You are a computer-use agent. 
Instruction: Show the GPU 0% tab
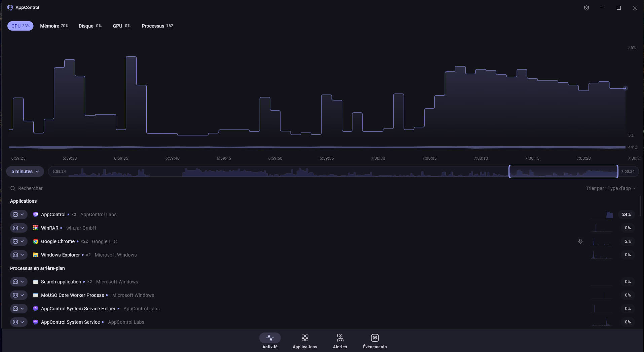(121, 26)
